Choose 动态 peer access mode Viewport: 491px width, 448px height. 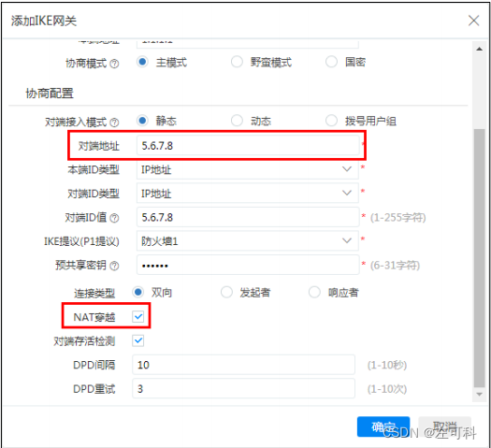pyautogui.click(x=237, y=121)
